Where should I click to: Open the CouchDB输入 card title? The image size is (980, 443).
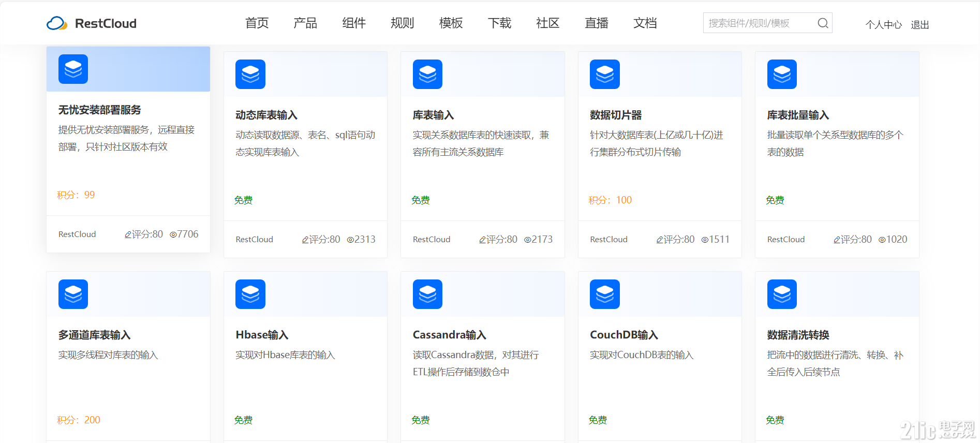[624, 335]
